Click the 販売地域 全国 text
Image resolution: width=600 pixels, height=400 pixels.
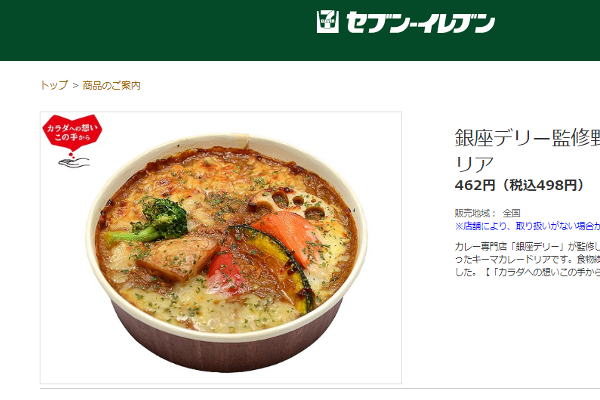[x=487, y=213]
